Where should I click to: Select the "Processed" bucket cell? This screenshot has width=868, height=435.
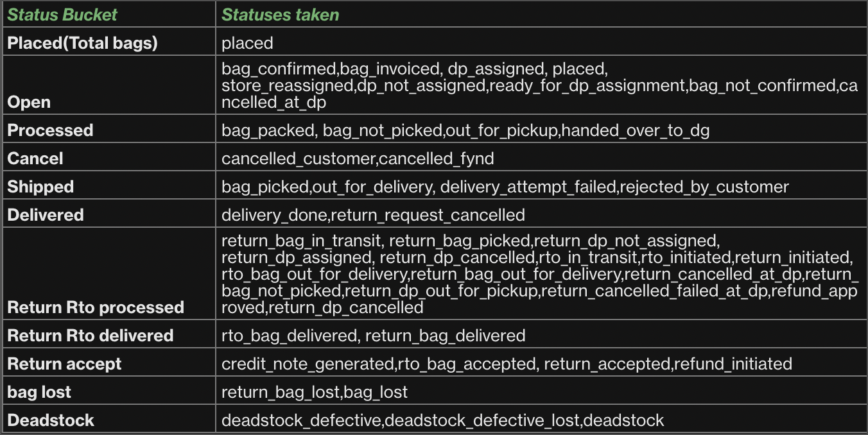pos(50,130)
